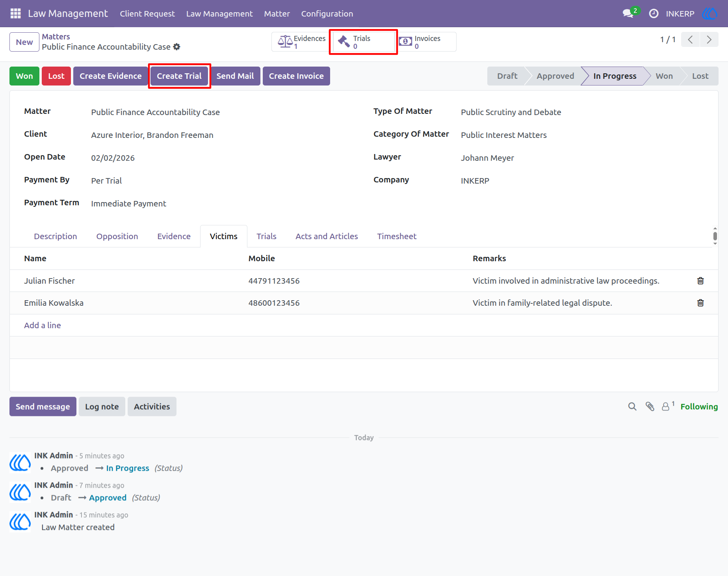Show followers list icon

668,406
